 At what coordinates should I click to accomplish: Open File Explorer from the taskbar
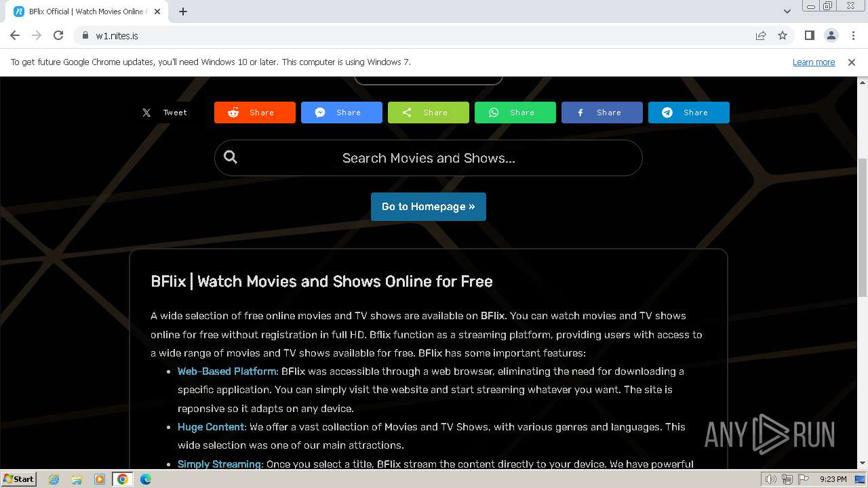tap(77, 479)
